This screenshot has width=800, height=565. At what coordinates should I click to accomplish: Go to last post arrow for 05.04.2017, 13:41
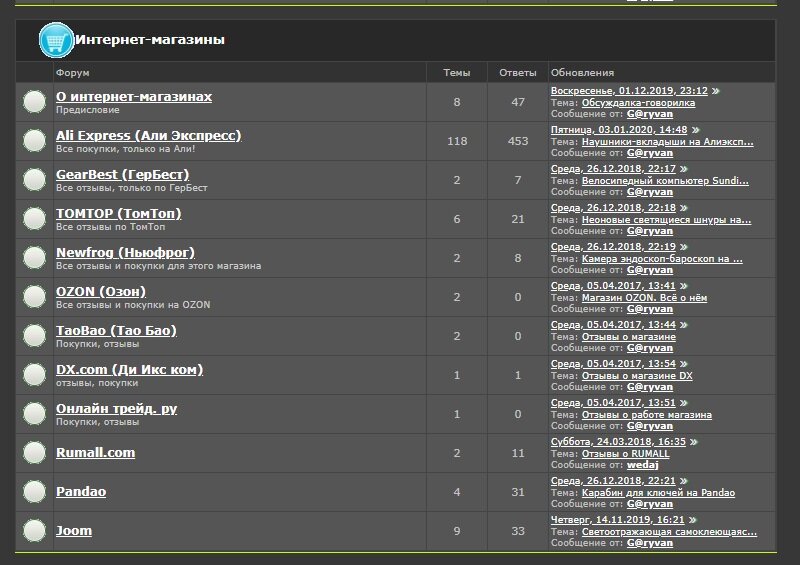[x=684, y=286]
